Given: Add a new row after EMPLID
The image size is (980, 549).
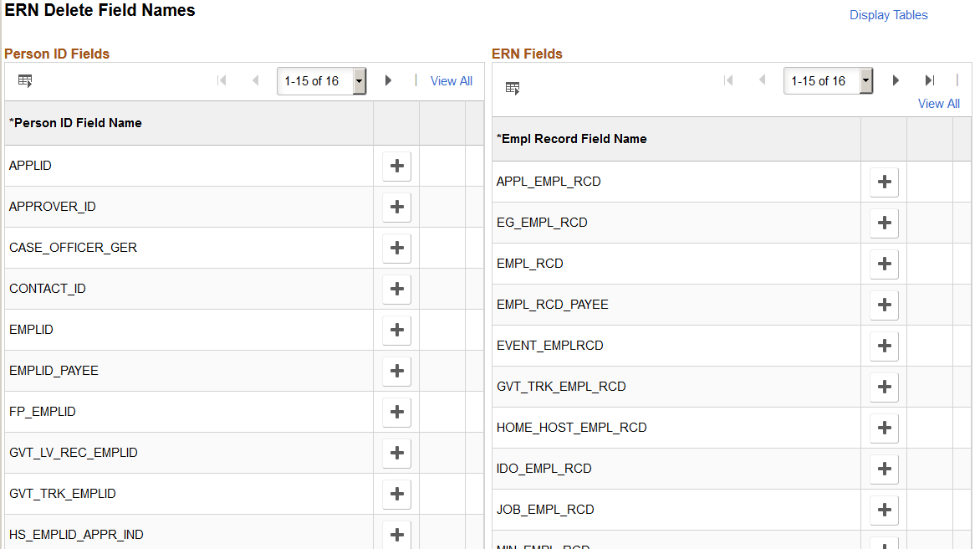Looking at the screenshot, I should pyautogui.click(x=396, y=330).
